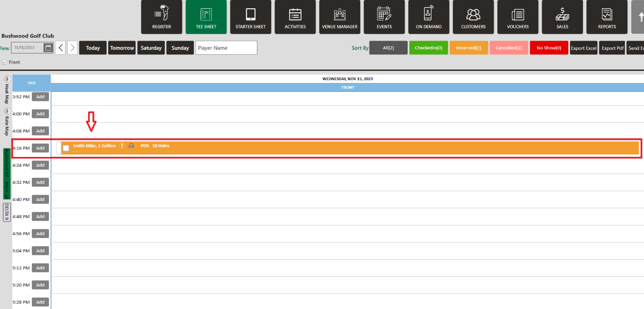
Task: Add a booking at 4:56 PM
Action: tap(40, 234)
